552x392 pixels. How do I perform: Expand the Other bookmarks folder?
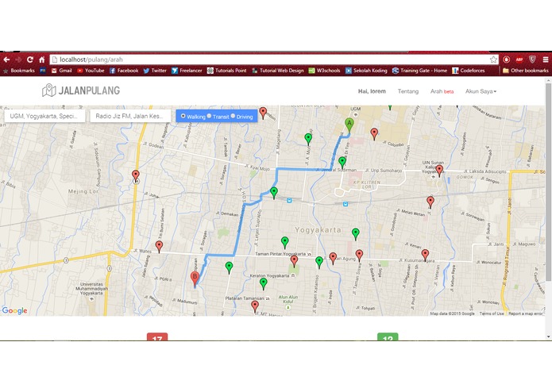click(526, 71)
